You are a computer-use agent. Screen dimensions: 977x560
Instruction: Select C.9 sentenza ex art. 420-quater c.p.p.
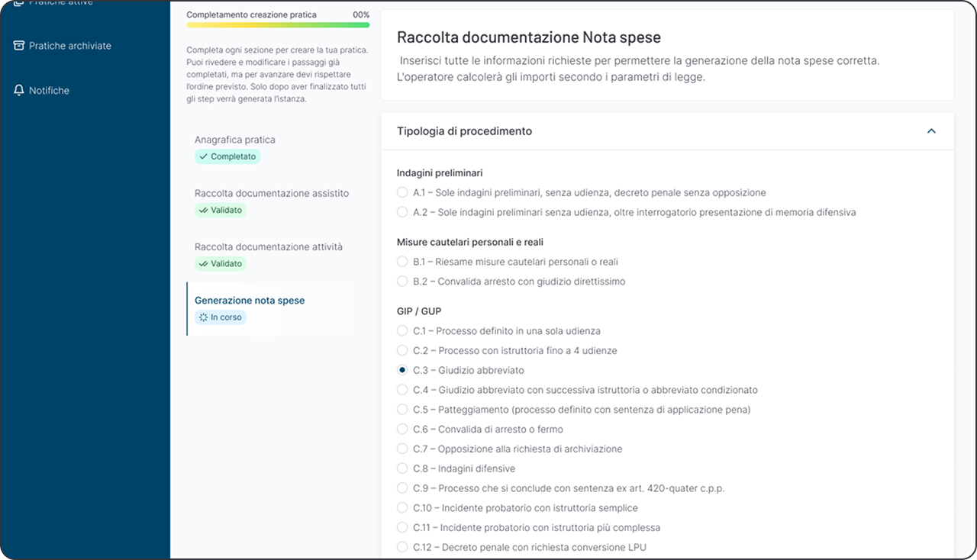point(402,488)
